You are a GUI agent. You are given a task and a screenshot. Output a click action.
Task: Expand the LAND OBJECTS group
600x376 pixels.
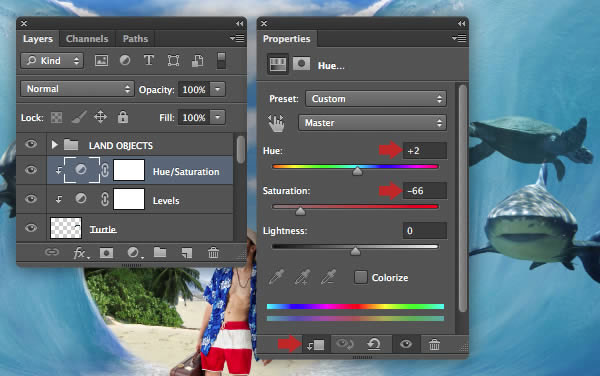pyautogui.click(x=54, y=145)
